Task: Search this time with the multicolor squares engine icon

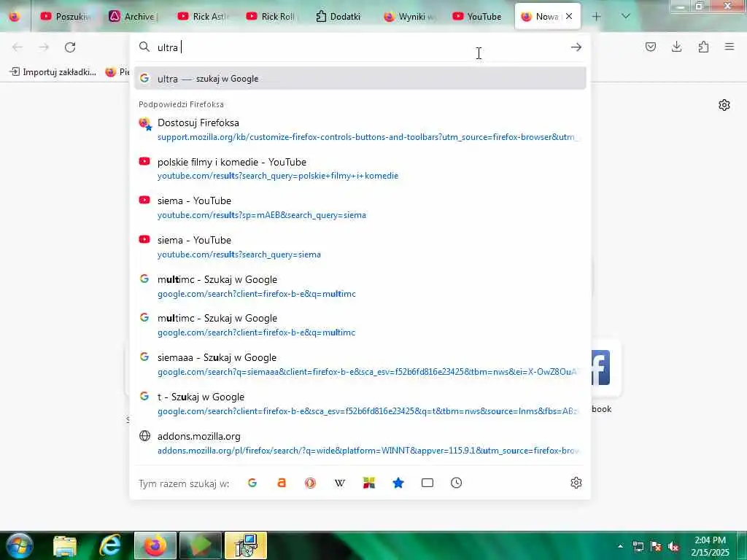Action: [x=368, y=483]
